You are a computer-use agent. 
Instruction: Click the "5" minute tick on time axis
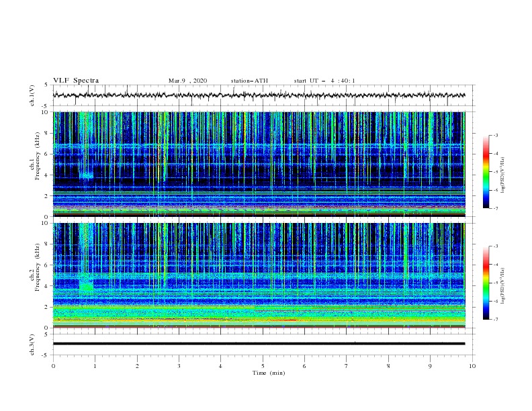point(263,366)
